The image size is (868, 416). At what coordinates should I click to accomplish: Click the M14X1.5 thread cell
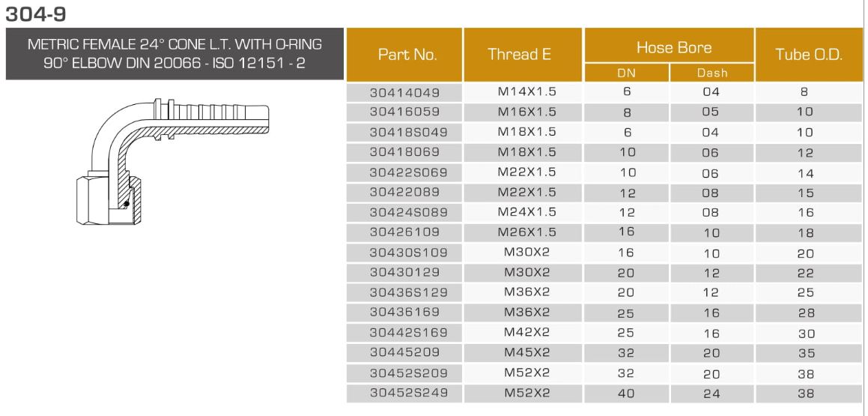(x=526, y=93)
